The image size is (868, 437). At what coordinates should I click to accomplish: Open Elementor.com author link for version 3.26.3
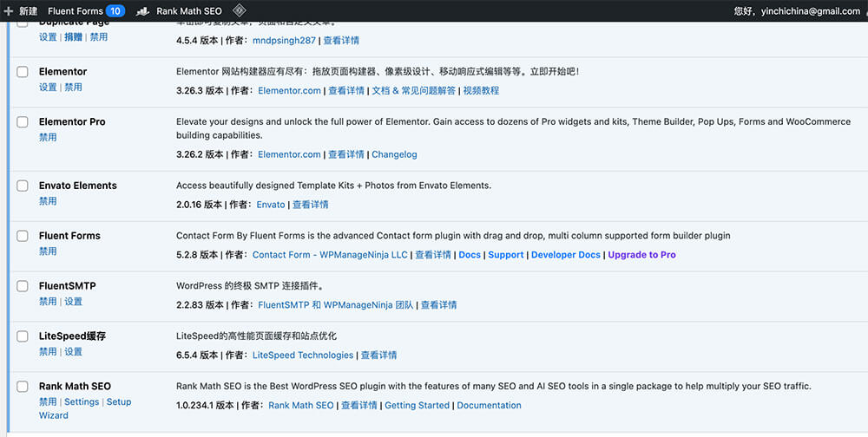[289, 91]
